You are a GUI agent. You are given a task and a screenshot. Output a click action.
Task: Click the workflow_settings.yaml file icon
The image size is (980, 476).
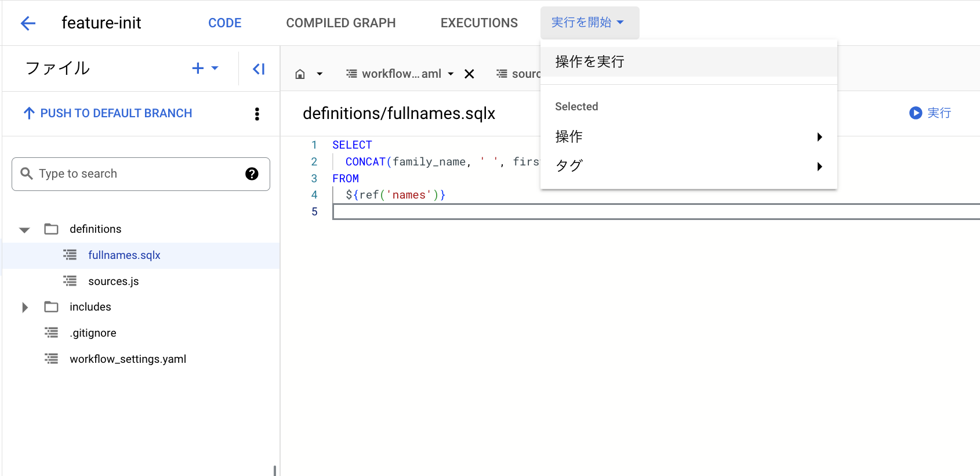tap(52, 359)
